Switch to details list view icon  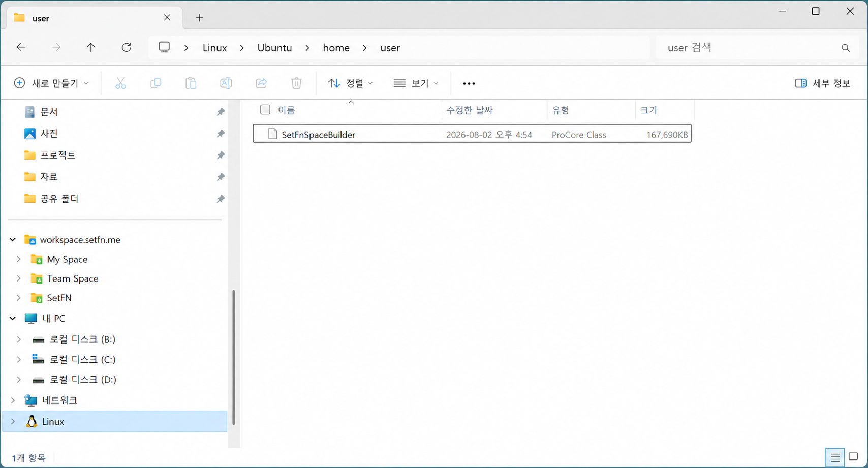click(x=835, y=457)
